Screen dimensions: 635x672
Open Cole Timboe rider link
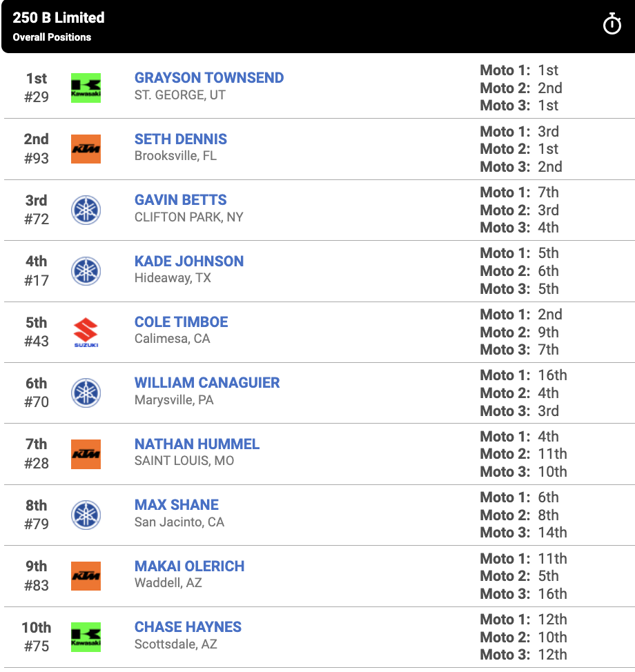coord(182,322)
